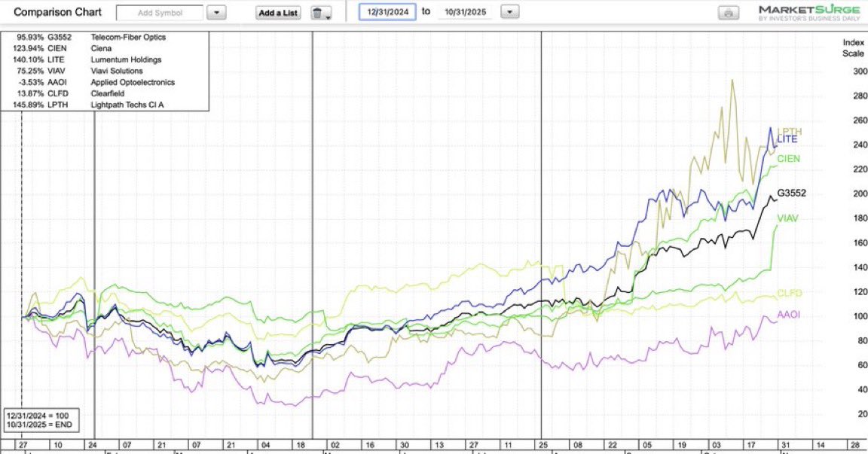The width and height of the screenshot is (868, 454).
Task: Click the 300 index scale value
Action: (x=860, y=72)
